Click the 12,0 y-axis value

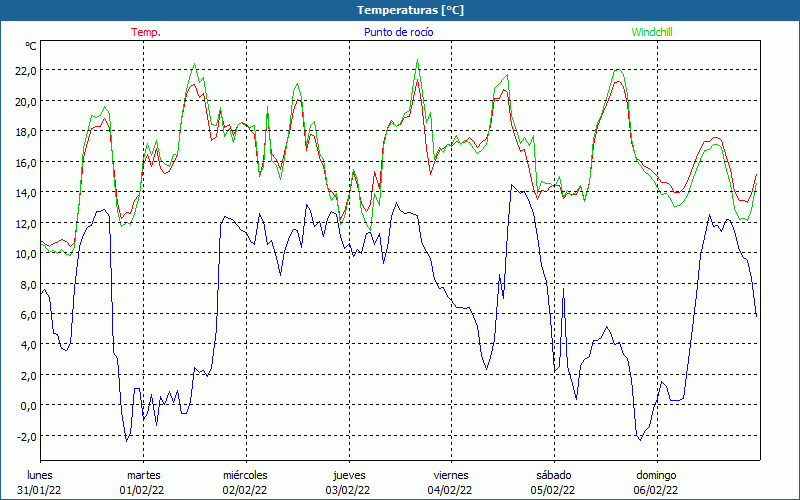[26, 223]
